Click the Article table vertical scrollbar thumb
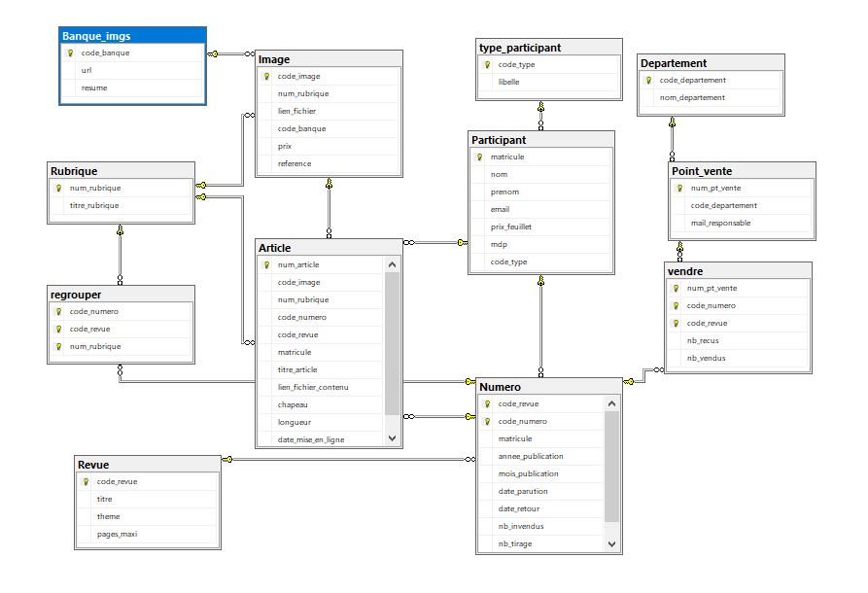 (x=392, y=343)
